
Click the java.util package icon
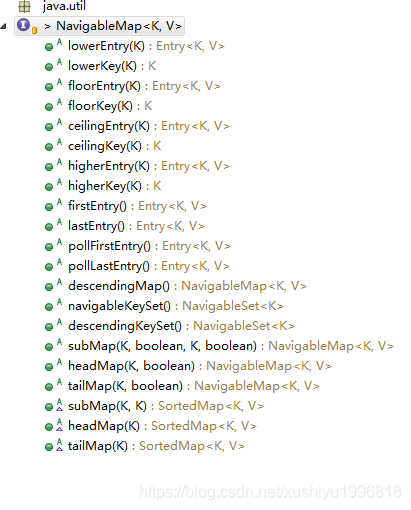point(25,6)
